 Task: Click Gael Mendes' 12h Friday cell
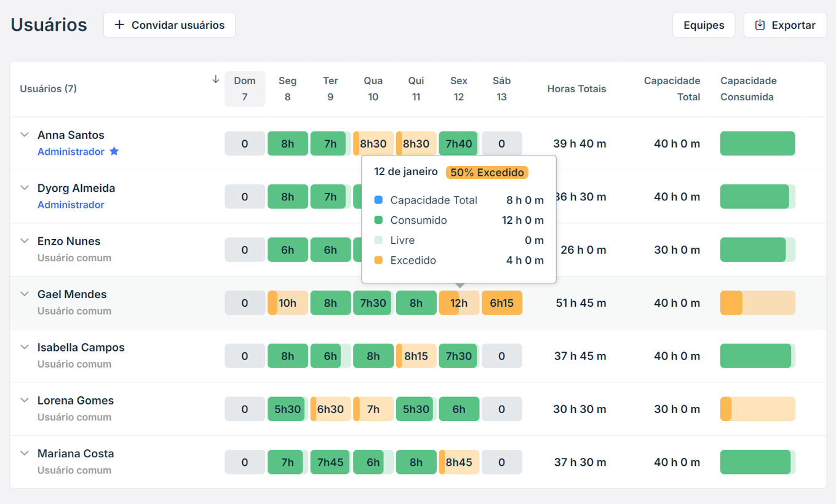459,303
